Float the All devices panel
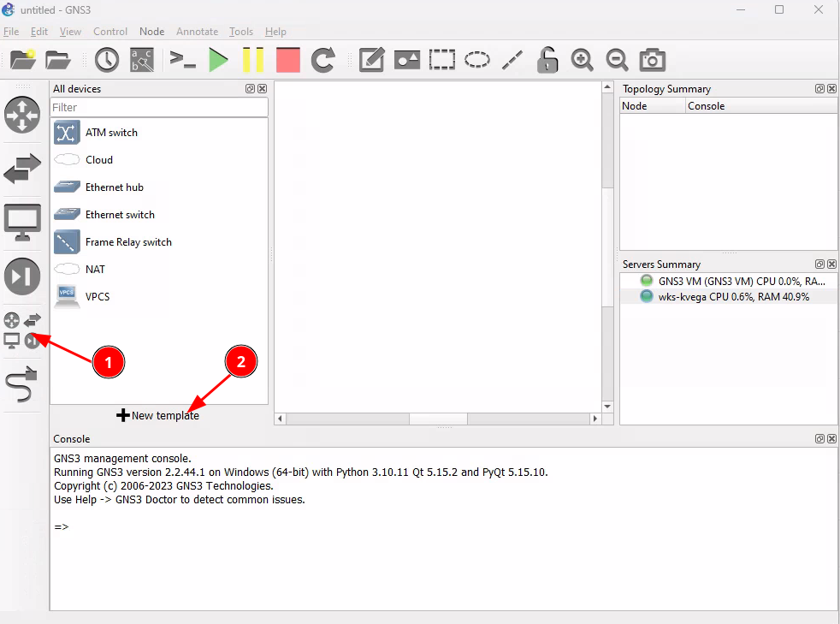840x624 pixels. pos(250,89)
